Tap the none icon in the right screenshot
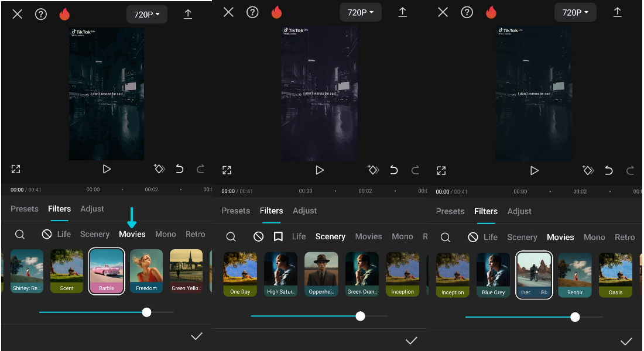 tap(473, 238)
